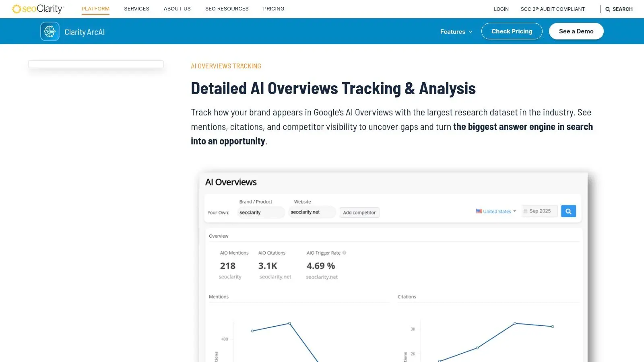This screenshot has height=362, width=644.
Task: Click the seoClarity logo
Action: (x=38, y=9)
